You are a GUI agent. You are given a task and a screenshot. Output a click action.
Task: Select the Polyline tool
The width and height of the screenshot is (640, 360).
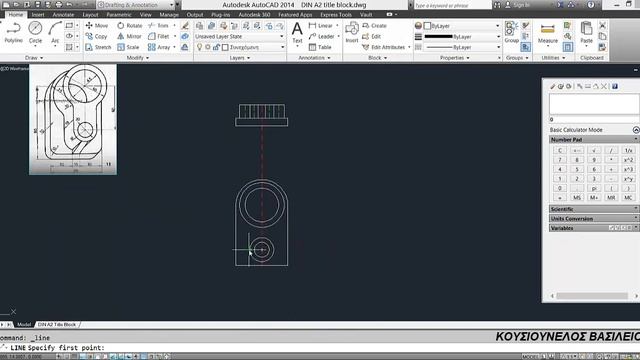(13, 32)
